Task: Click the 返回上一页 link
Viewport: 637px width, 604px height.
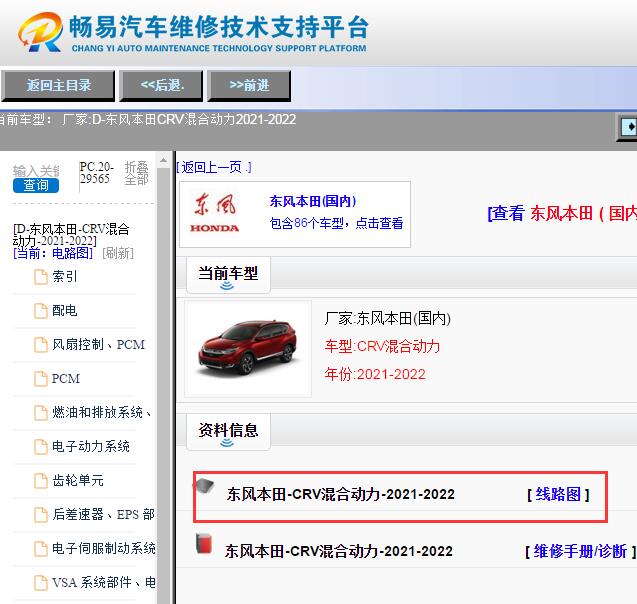Action: [214, 167]
